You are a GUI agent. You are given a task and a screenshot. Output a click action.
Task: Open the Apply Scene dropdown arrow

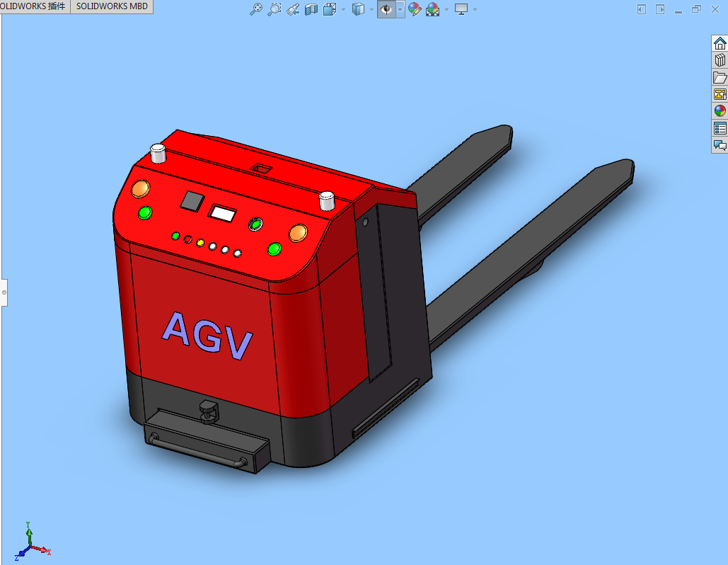(x=446, y=9)
